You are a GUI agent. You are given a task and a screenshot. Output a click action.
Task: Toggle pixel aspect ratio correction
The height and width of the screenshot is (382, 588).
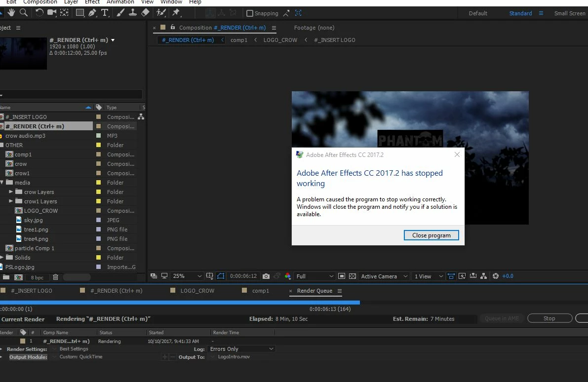pyautogui.click(x=451, y=276)
